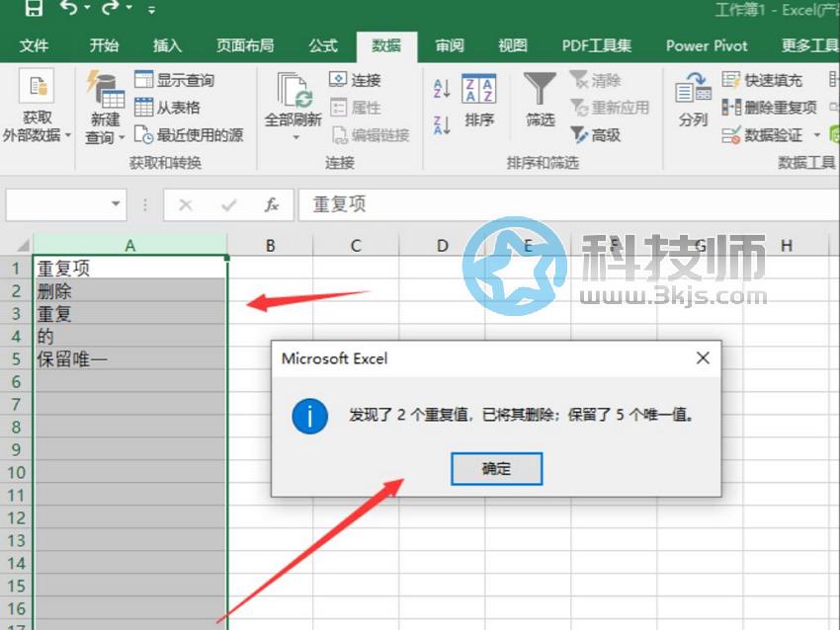Click the formula bar cancel X icon
The height and width of the screenshot is (630, 840).
(x=186, y=204)
